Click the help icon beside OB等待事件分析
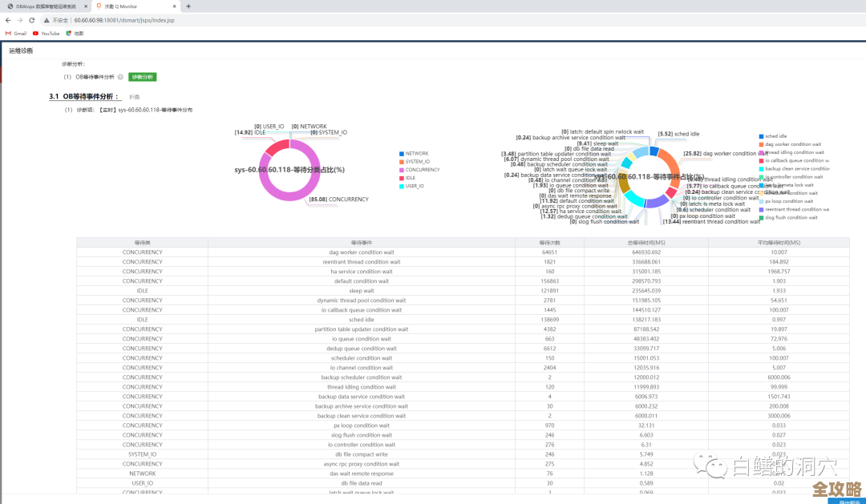This screenshot has width=866, height=504. (120, 77)
